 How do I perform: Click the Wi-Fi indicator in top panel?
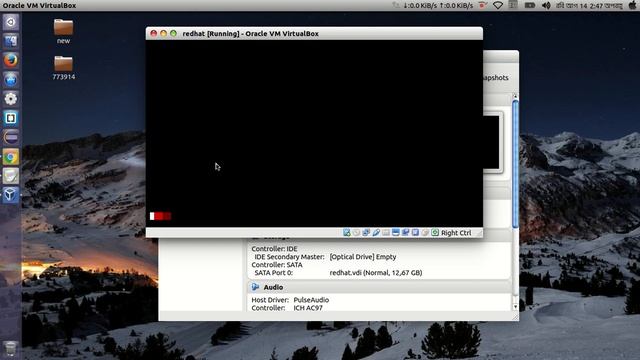pyautogui.click(x=498, y=6)
